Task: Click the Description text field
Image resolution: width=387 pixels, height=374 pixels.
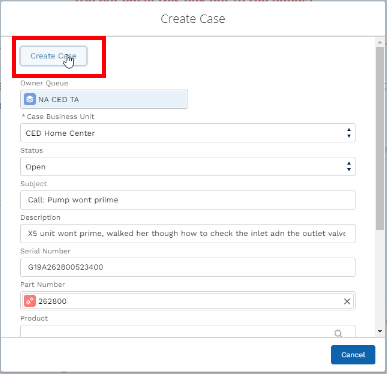Action: point(188,233)
